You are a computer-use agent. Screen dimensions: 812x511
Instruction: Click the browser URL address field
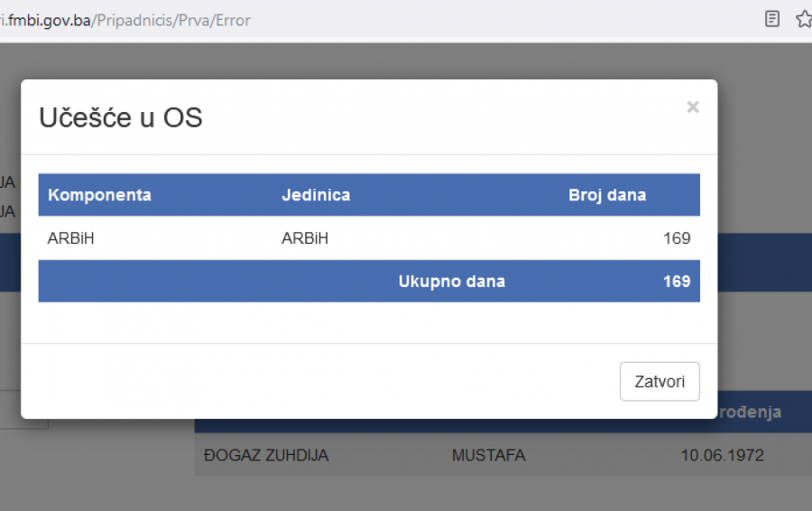[361, 20]
